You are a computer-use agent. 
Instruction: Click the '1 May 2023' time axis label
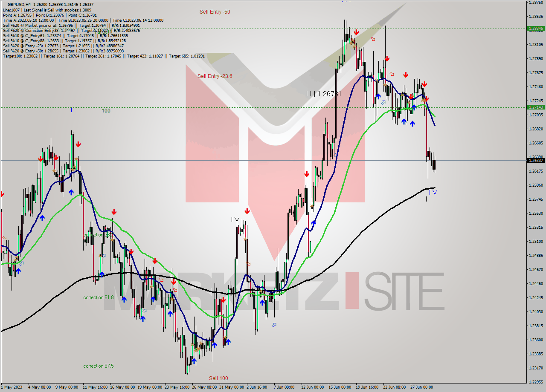tap(12, 387)
